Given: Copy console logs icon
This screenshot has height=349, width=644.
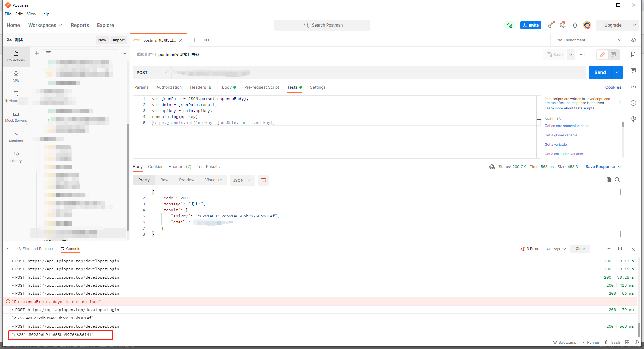Looking at the screenshot, I should (x=598, y=249).
